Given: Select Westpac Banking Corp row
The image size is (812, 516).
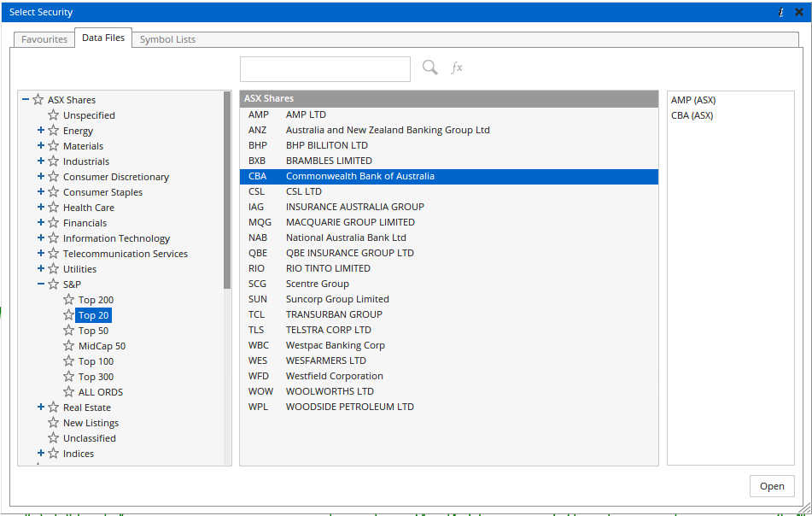Looking at the screenshot, I should (x=449, y=345).
